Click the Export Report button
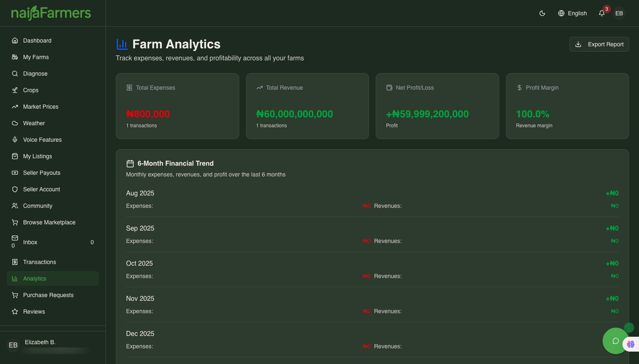This screenshot has width=639, height=364. 599,44
